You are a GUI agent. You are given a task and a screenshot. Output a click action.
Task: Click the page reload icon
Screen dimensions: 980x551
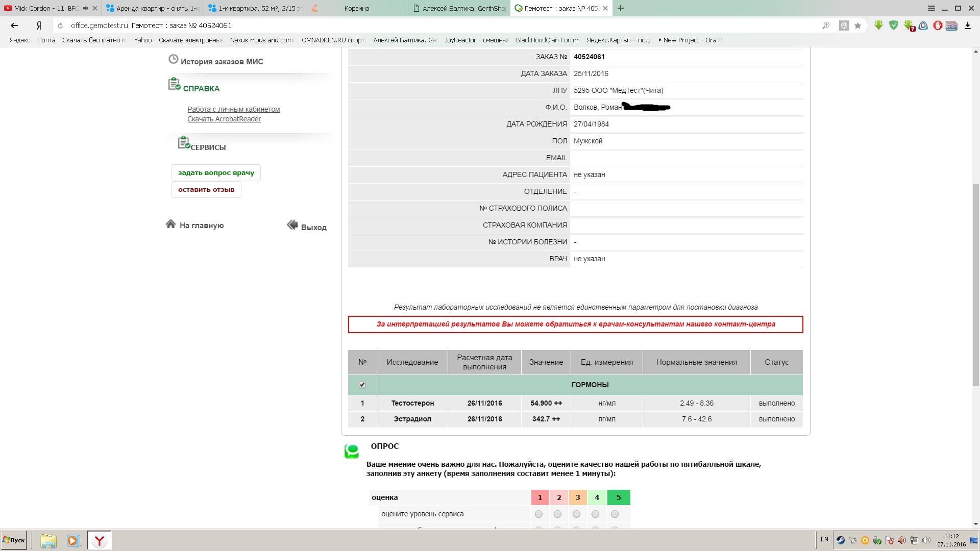[x=60, y=26]
